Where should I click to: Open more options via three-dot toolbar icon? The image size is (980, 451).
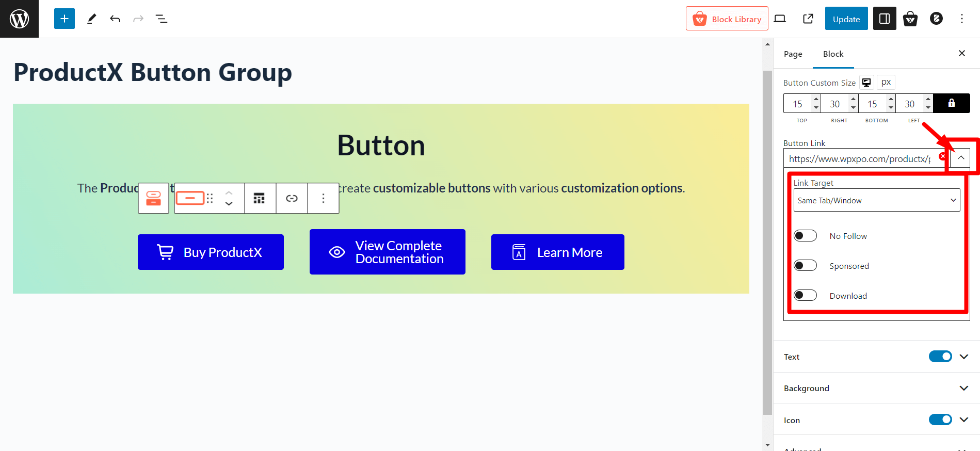(323, 198)
